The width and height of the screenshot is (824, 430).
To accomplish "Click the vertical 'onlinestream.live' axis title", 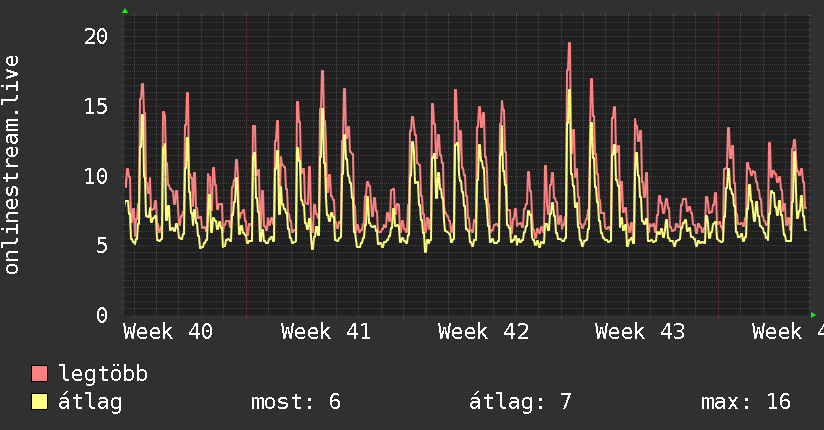I will (x=11, y=165).
